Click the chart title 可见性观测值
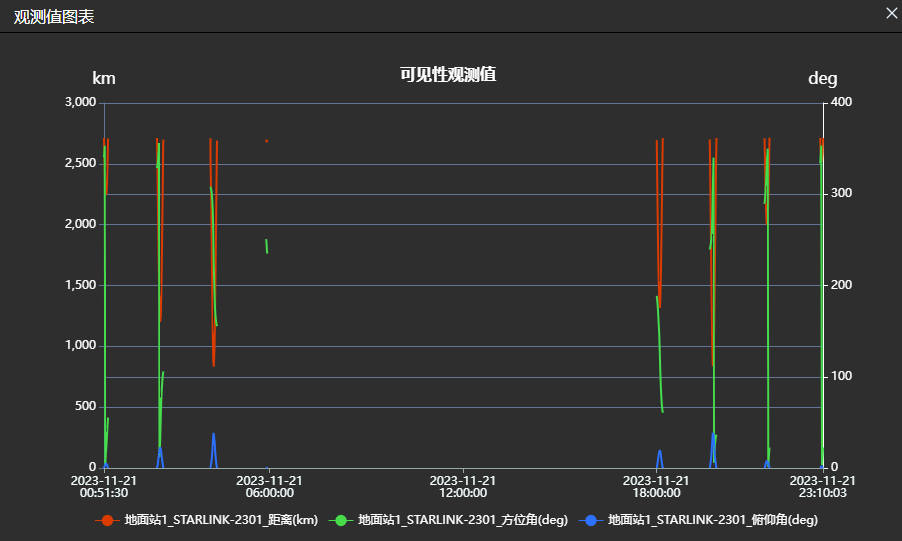This screenshot has height=541, width=902. click(x=448, y=75)
